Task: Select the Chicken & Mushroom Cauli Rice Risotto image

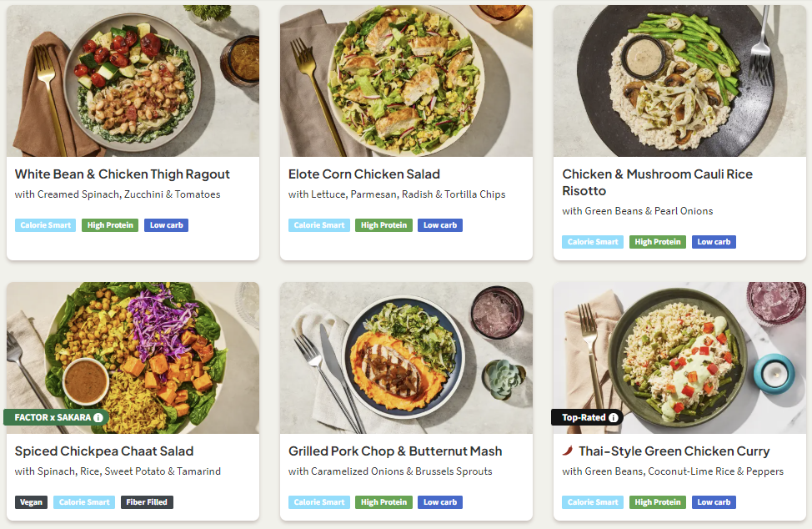Action: pyautogui.click(x=679, y=81)
